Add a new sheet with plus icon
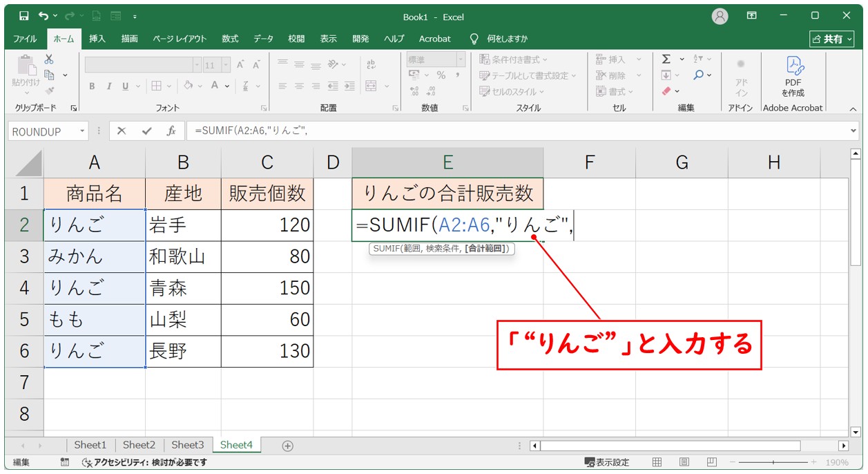This screenshot has height=474, width=868. tap(288, 446)
